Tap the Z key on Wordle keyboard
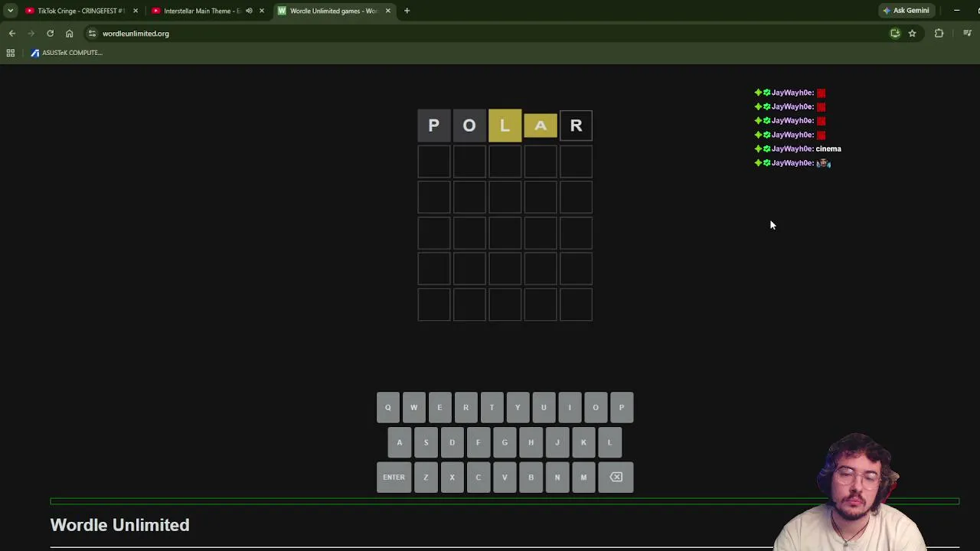The width and height of the screenshot is (980, 551). (426, 478)
